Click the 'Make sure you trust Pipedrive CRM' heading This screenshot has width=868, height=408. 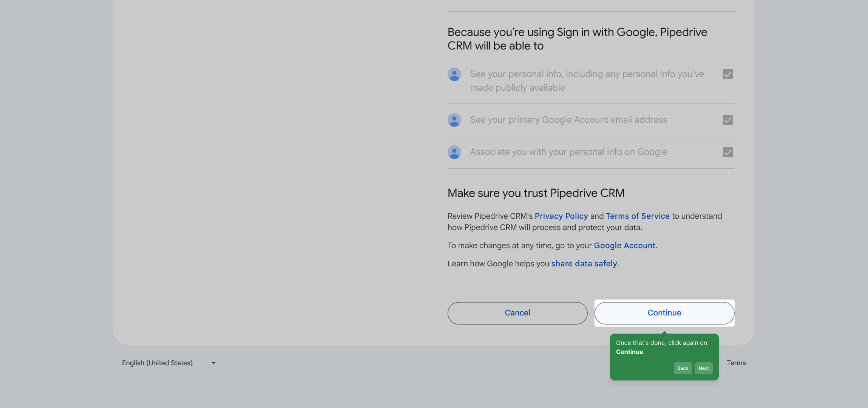[x=536, y=193]
